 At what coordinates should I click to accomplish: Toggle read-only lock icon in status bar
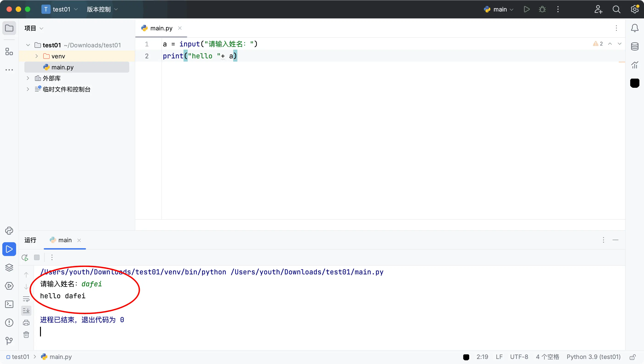632,357
